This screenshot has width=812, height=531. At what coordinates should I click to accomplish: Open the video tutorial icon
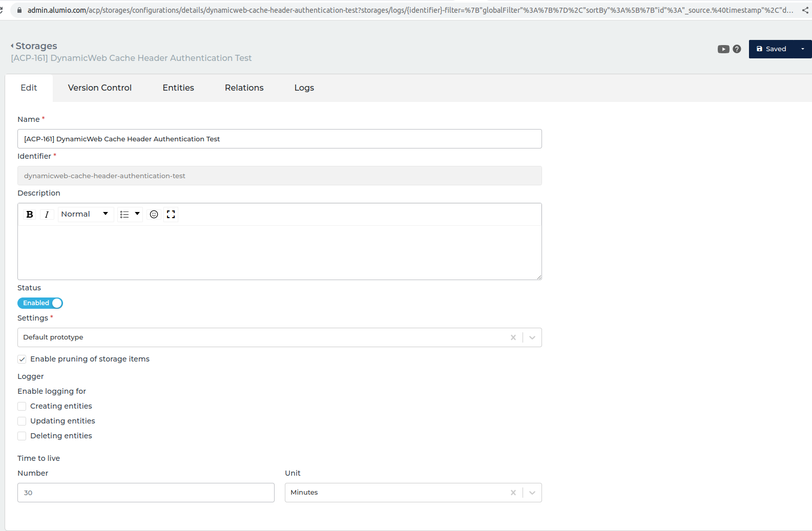[723, 49]
